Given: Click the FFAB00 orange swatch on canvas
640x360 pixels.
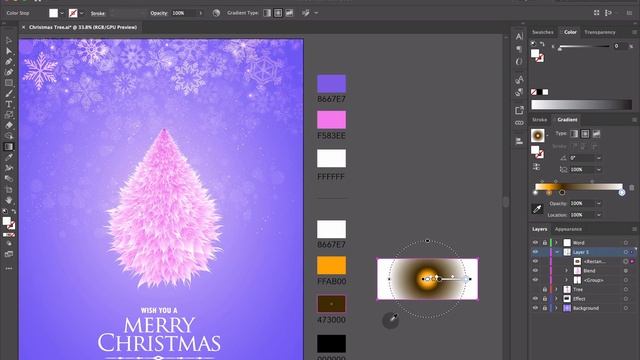Looking at the screenshot, I should (x=331, y=265).
